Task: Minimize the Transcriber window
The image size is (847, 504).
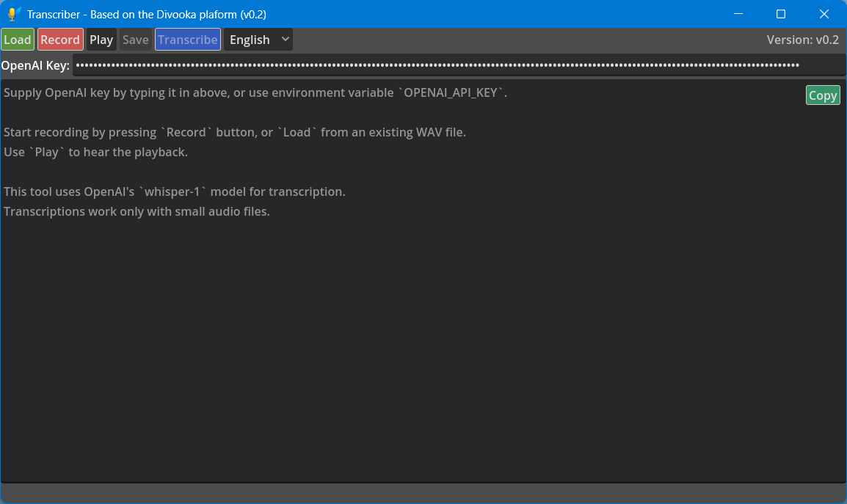Action: click(x=738, y=14)
